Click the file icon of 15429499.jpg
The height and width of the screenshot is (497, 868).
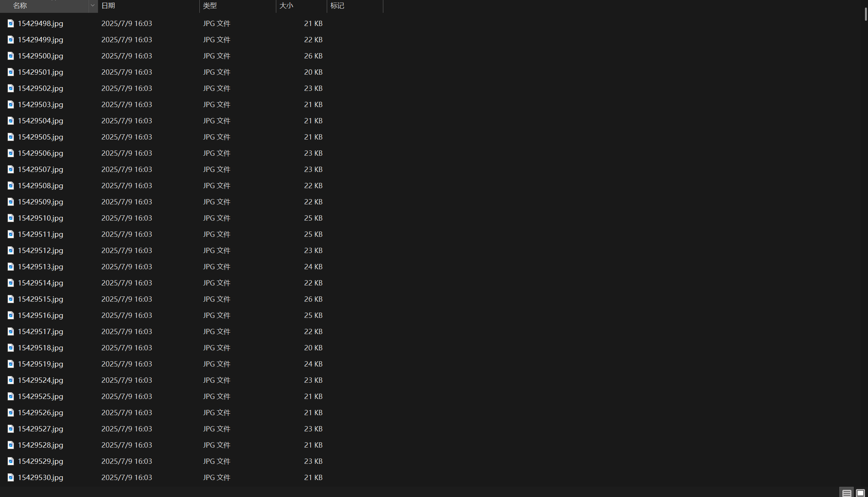[11, 40]
